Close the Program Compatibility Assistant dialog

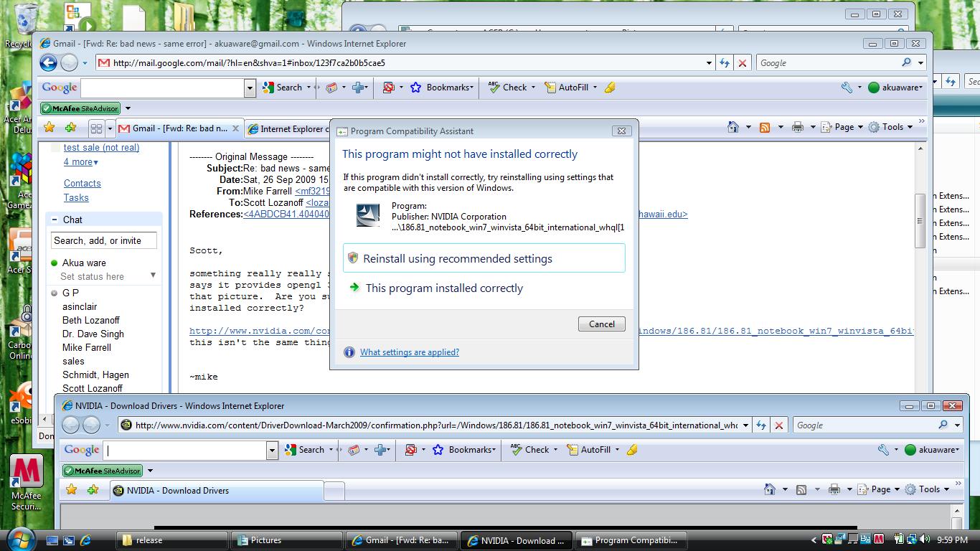tap(622, 131)
